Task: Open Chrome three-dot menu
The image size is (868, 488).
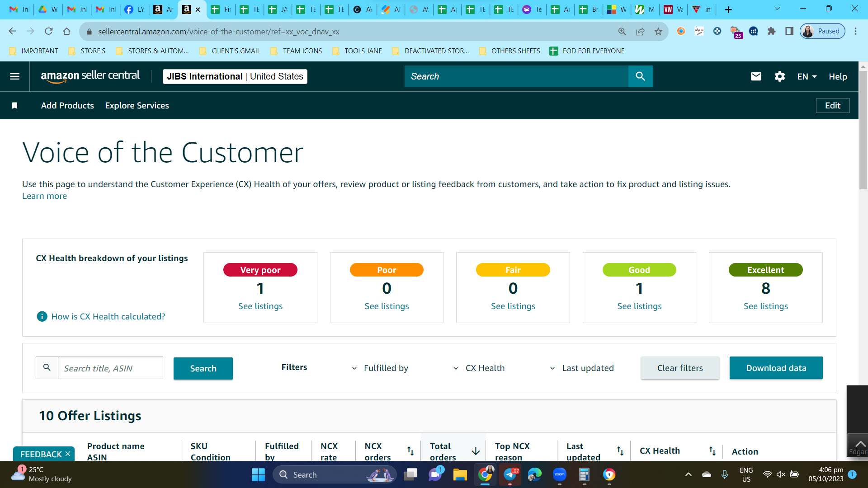Action: (x=855, y=31)
